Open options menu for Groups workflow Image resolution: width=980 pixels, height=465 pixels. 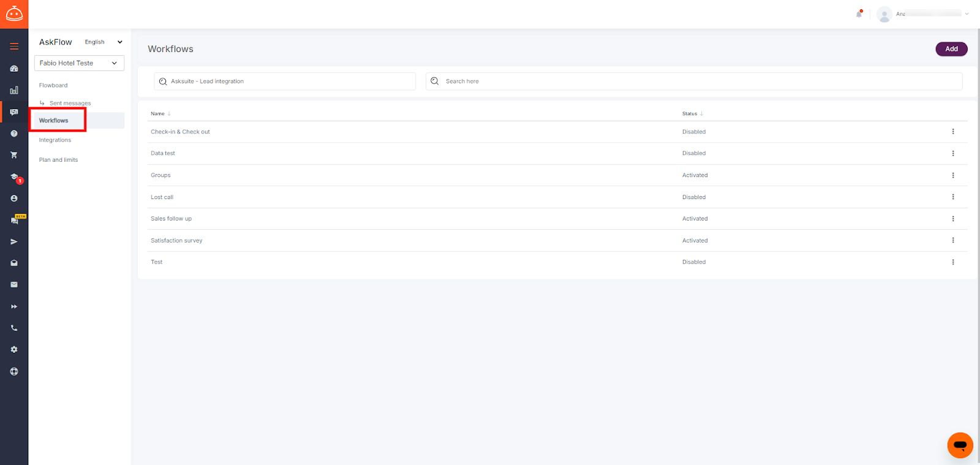pyautogui.click(x=952, y=175)
